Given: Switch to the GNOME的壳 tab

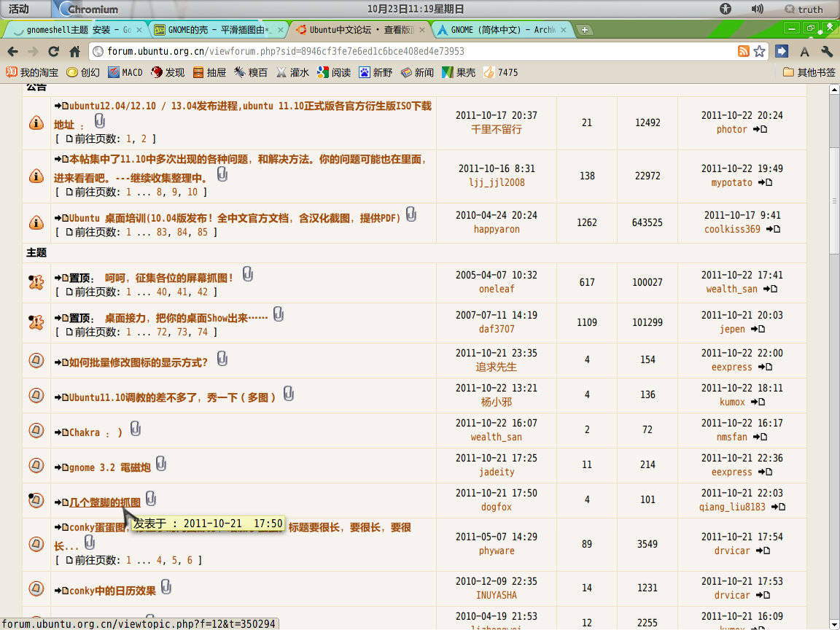Looking at the screenshot, I should (219, 30).
